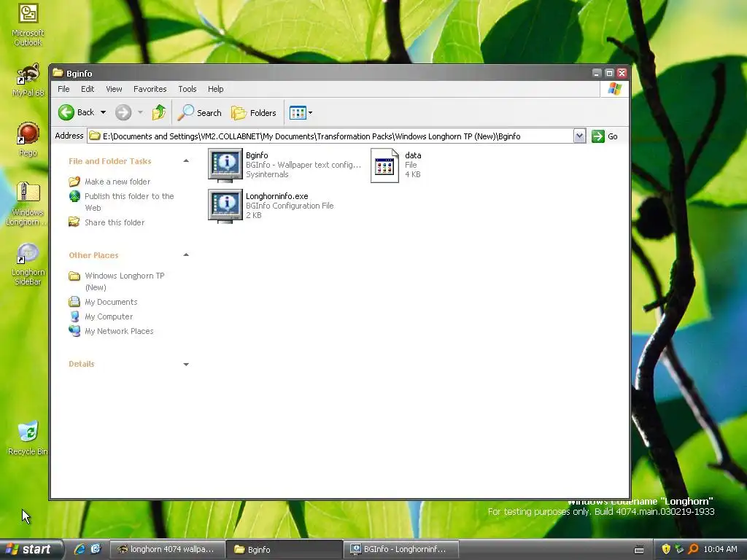The image size is (747, 560).
Task: Open the View menu
Action: coord(114,89)
